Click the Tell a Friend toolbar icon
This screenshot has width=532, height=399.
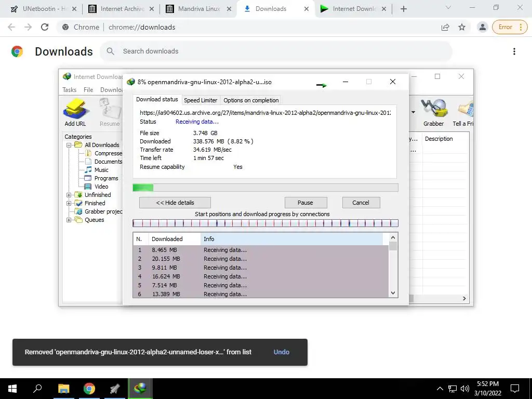tap(463, 112)
